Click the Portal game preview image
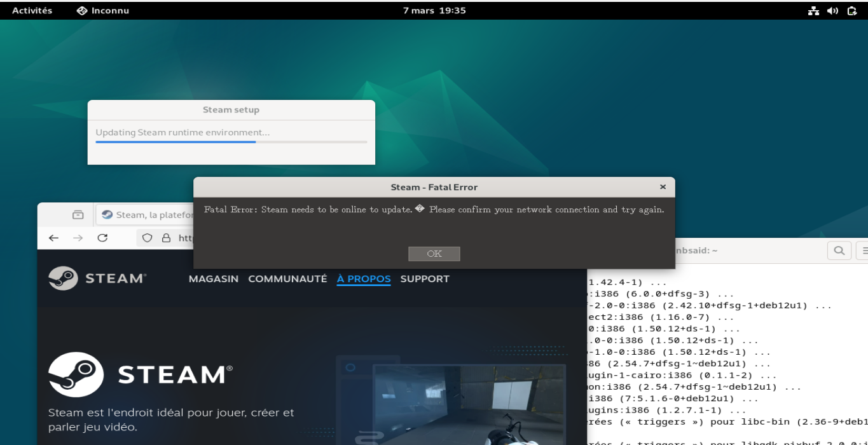This screenshot has width=868, height=445. pyautogui.click(x=469, y=404)
